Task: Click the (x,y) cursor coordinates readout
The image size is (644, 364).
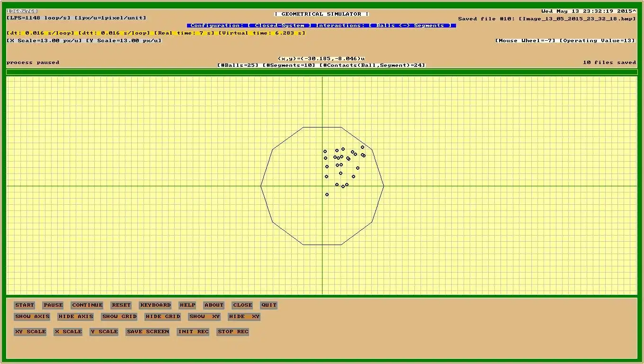Action: 322,59
